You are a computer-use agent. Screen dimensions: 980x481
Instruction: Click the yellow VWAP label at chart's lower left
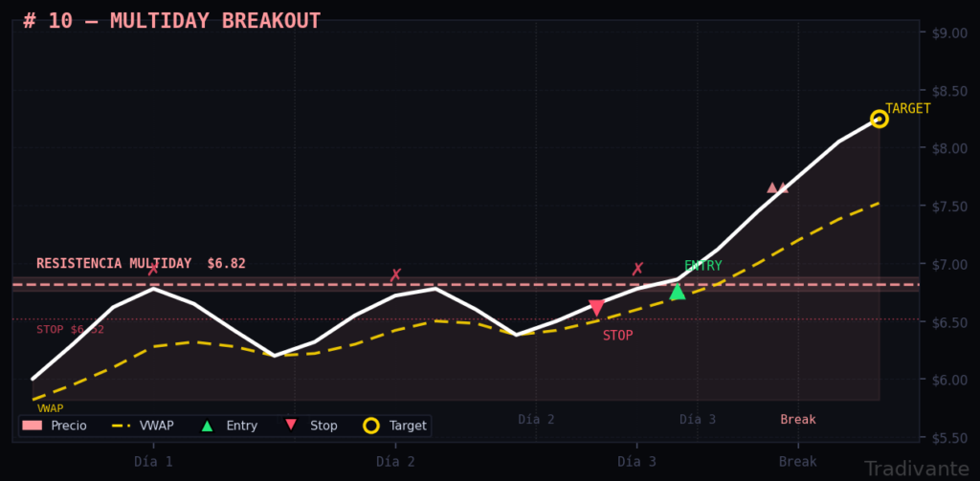click(x=50, y=408)
